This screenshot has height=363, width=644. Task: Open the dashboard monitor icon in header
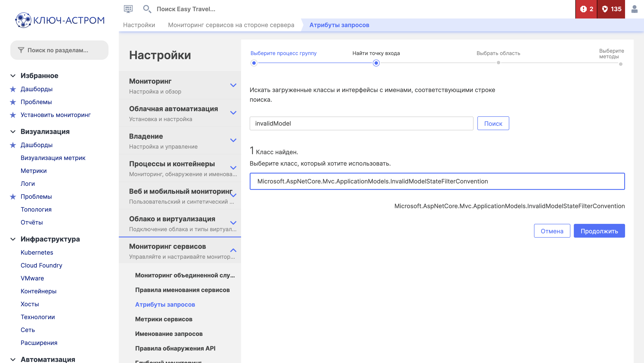pyautogui.click(x=128, y=9)
